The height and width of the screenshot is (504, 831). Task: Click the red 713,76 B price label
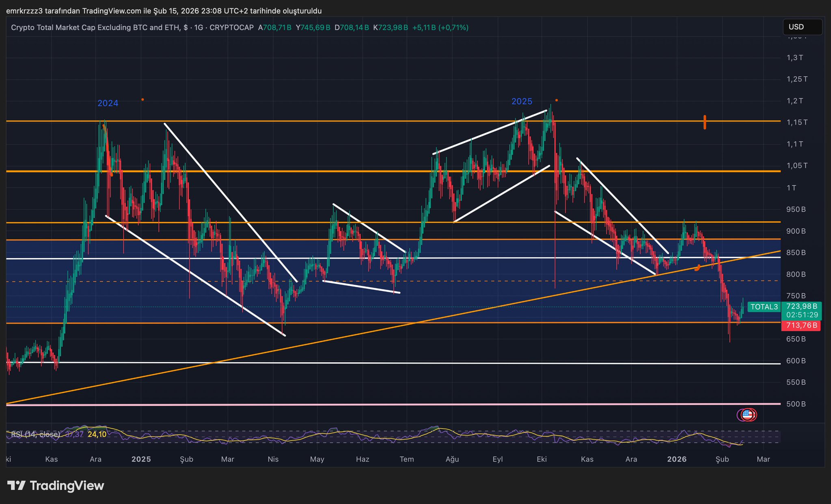(x=801, y=325)
